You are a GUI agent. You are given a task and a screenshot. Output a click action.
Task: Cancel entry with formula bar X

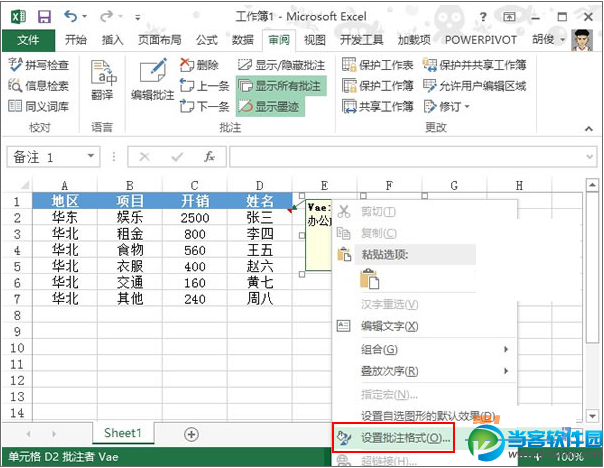(x=144, y=156)
